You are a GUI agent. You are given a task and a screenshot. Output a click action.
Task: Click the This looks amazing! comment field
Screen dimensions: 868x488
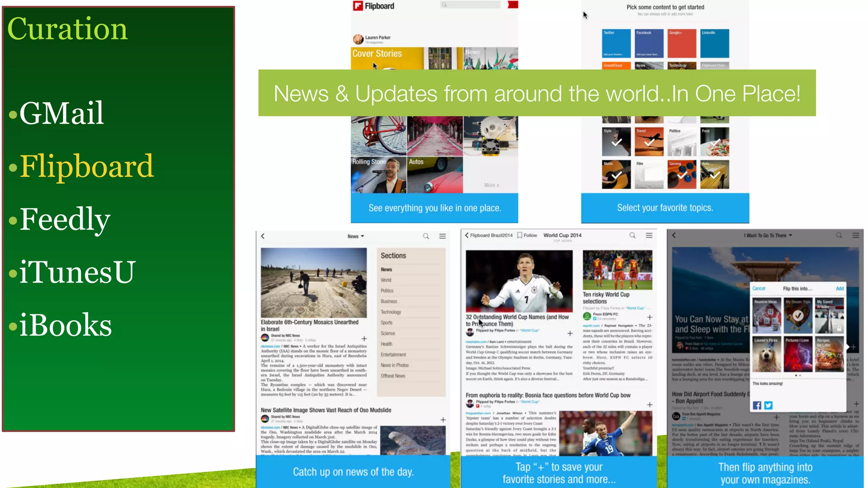pyautogui.click(x=798, y=389)
